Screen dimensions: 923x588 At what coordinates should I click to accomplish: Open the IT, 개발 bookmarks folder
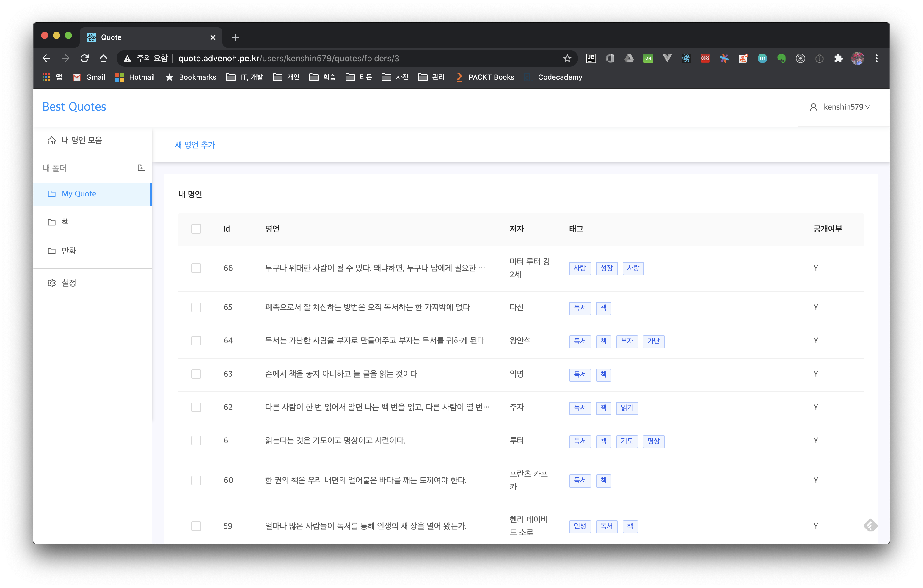click(x=244, y=77)
